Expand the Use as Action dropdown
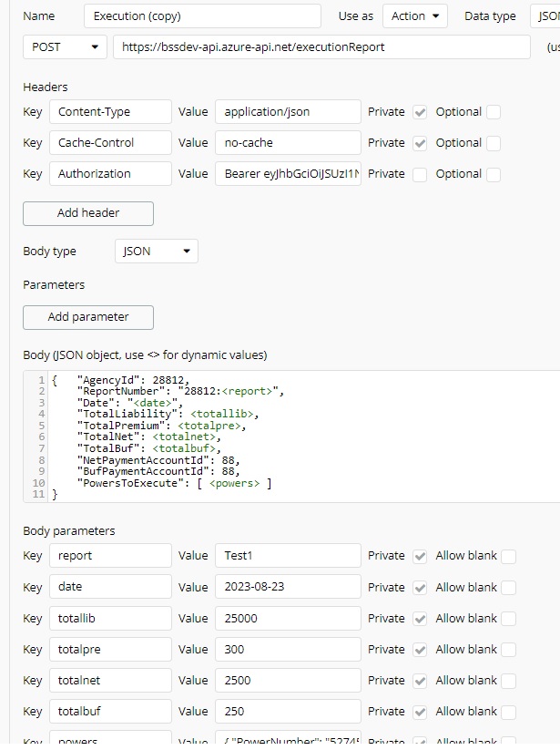The height and width of the screenshot is (750, 560). pyautogui.click(x=414, y=15)
